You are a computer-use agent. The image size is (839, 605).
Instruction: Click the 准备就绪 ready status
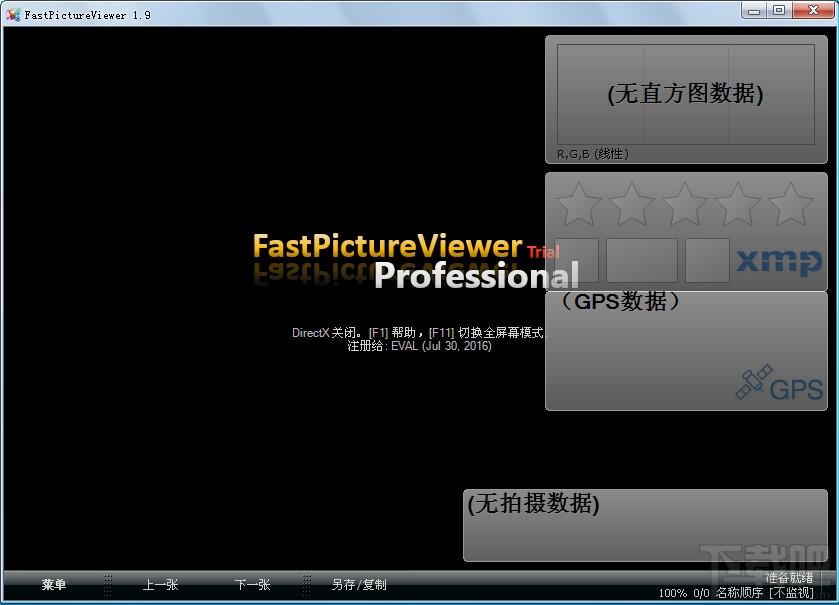click(789, 578)
